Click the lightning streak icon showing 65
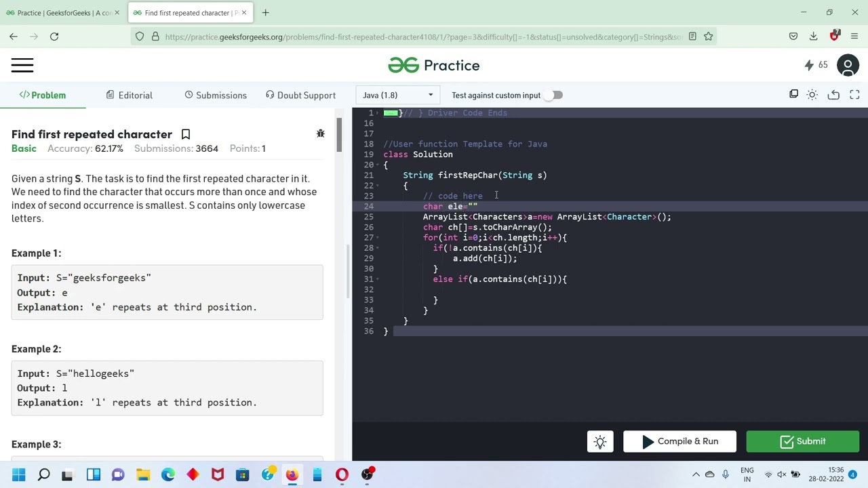868x488 pixels. (816, 65)
